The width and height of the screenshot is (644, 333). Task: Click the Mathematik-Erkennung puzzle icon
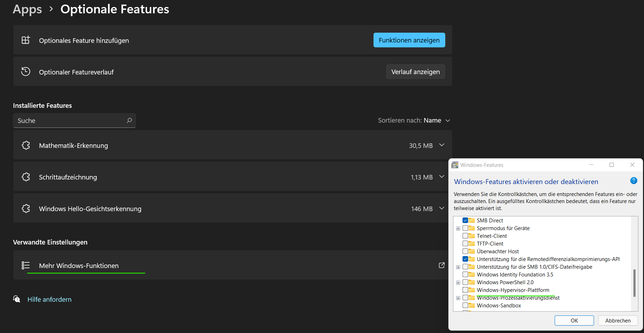point(26,145)
